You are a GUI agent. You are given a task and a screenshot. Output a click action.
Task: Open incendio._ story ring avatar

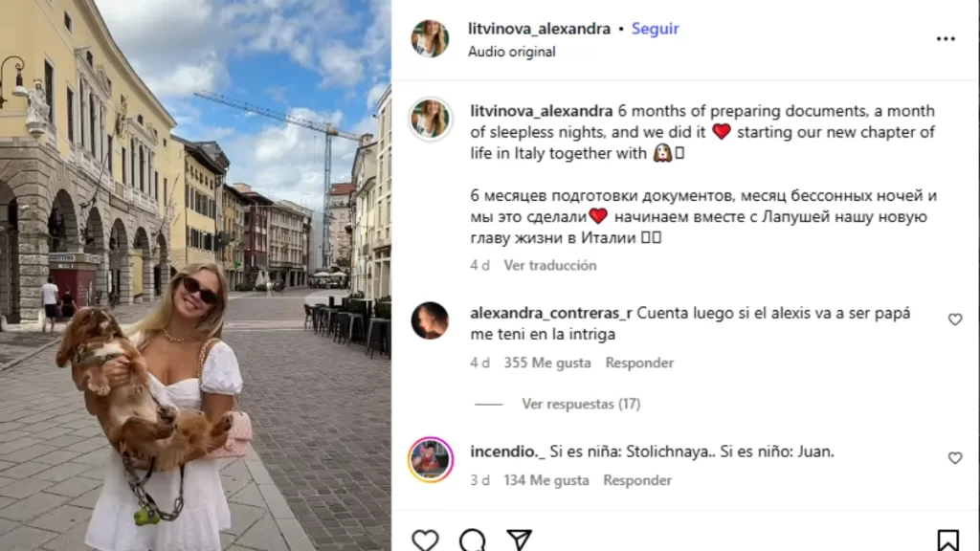(431, 460)
